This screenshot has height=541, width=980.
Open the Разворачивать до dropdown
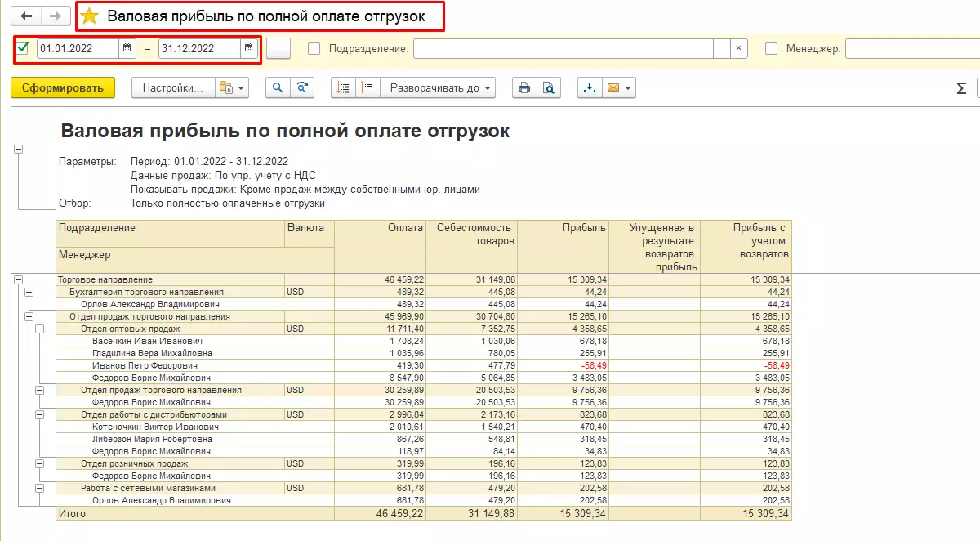tap(441, 88)
